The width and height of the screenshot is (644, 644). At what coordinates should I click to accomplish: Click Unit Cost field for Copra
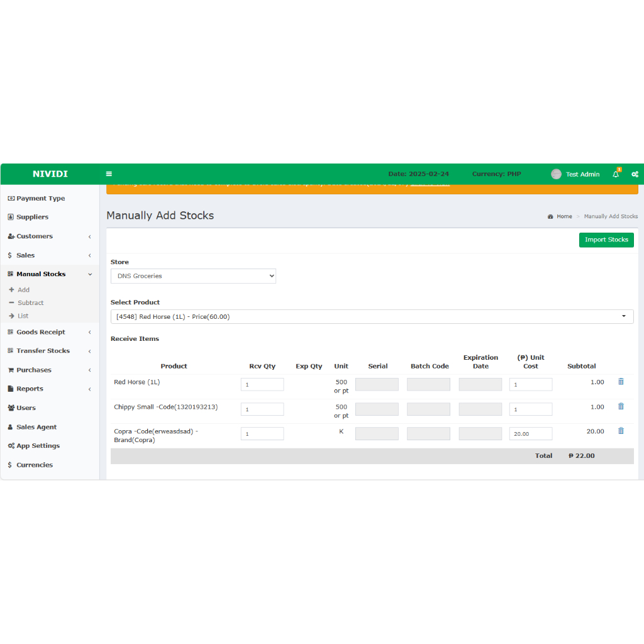pyautogui.click(x=530, y=434)
